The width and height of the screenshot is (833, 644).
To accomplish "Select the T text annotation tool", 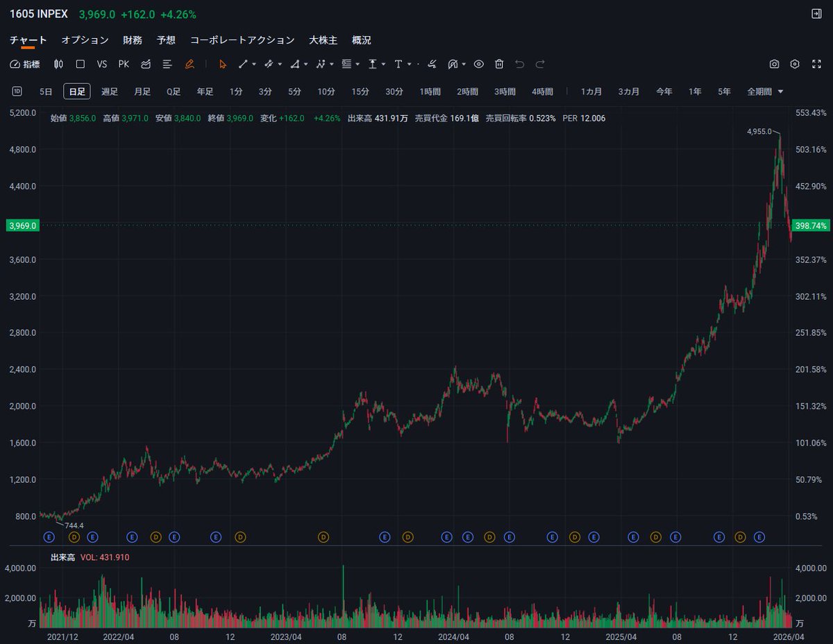I will coord(398,64).
